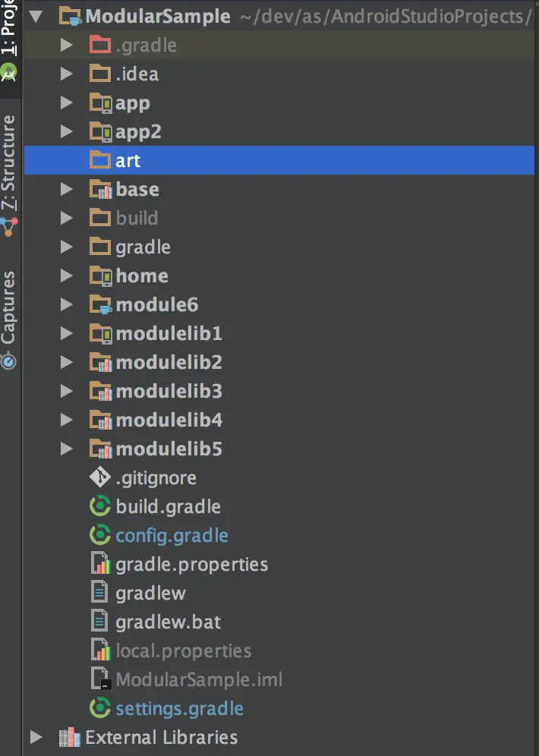Select the local.properties file name
The image size is (539, 756).
[183, 651]
